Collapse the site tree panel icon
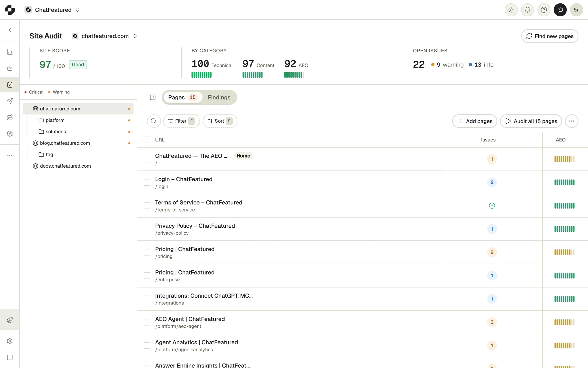 (x=153, y=97)
